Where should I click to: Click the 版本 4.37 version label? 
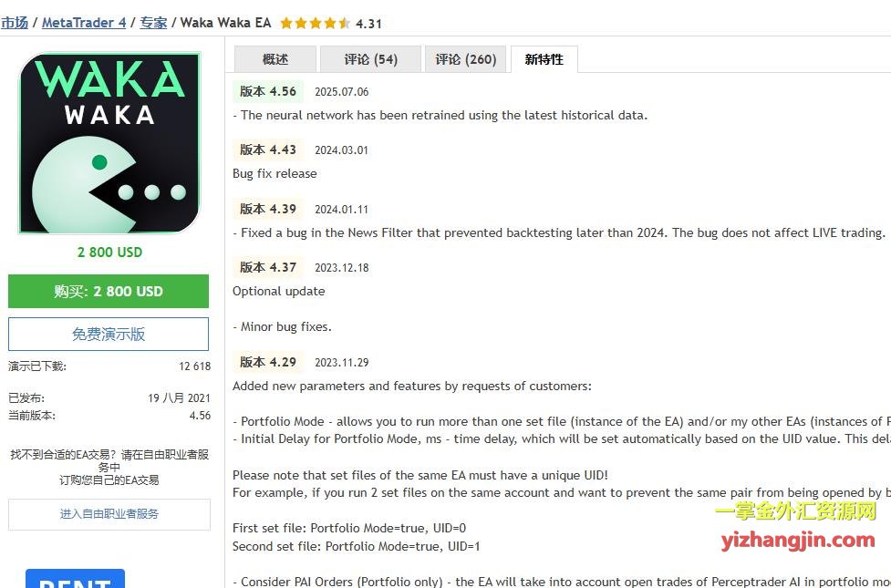pyautogui.click(x=268, y=267)
